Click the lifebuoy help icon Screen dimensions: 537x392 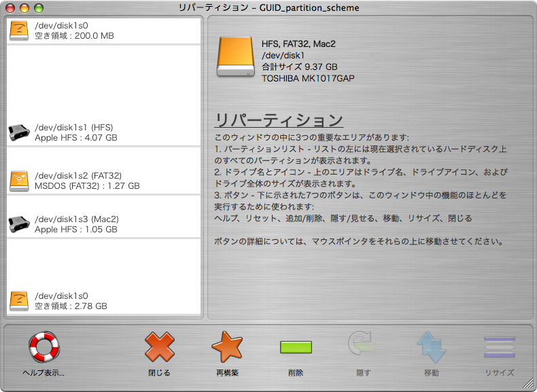[x=44, y=346]
